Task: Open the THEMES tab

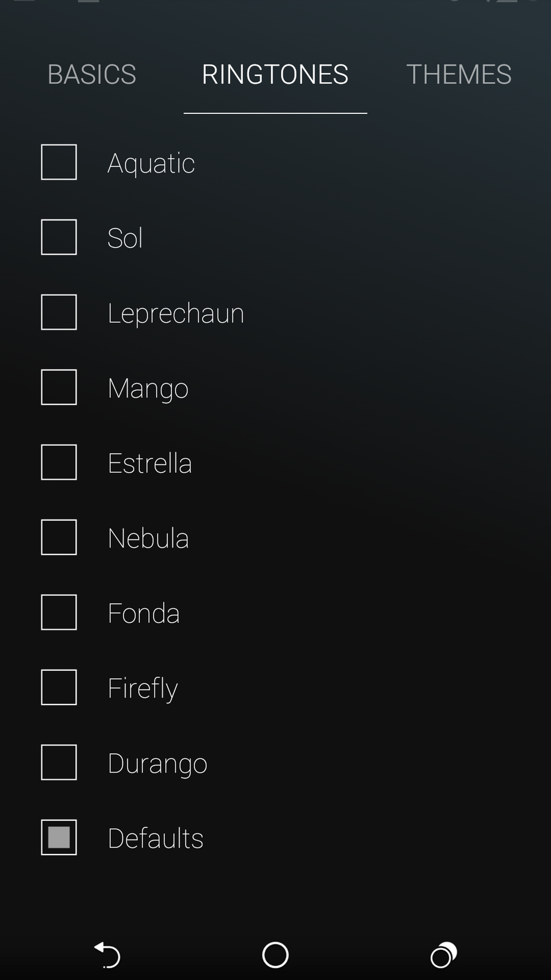Action: coord(459,75)
